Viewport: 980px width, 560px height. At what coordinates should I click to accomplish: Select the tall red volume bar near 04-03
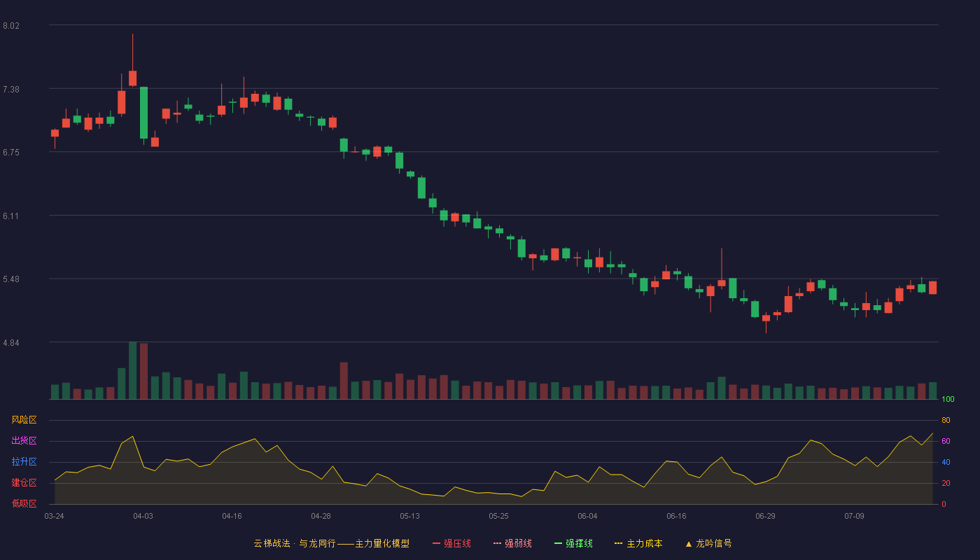click(143, 371)
